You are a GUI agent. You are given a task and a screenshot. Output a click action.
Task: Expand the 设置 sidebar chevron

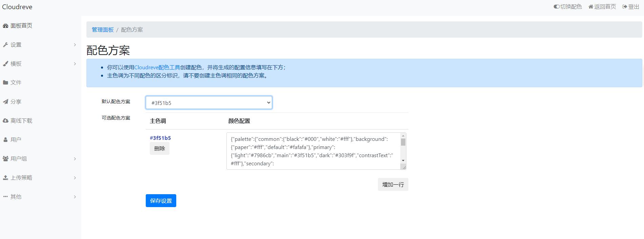click(75, 45)
